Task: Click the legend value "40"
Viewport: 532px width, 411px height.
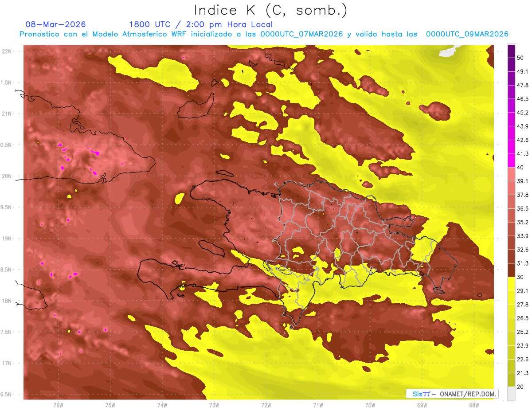Action: 521,167
